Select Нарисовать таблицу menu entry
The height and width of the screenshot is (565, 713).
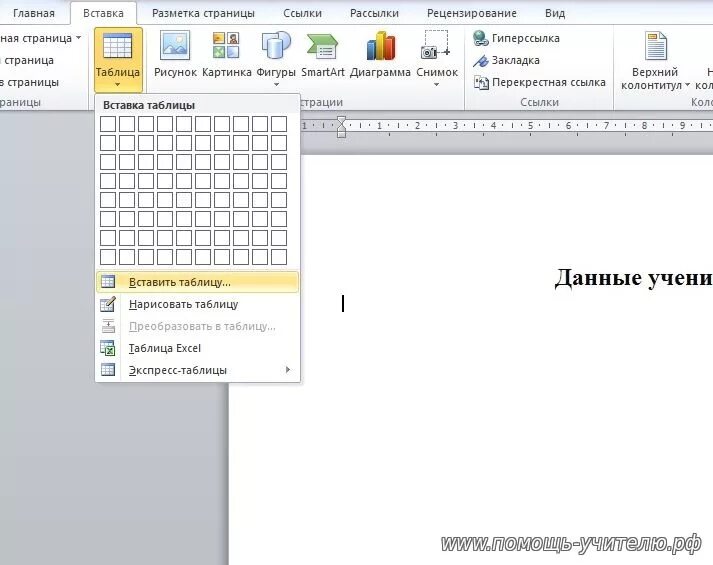tap(197, 304)
